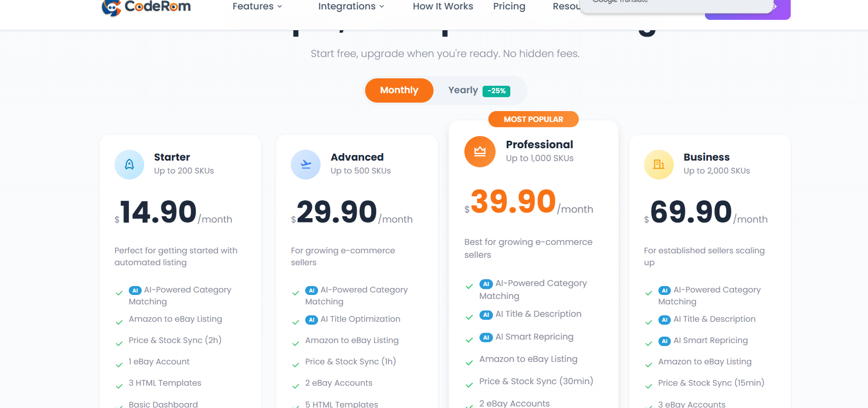Click AI badge beside Starter Category Matching
Viewport: 868px width, 408px height.
(135, 291)
